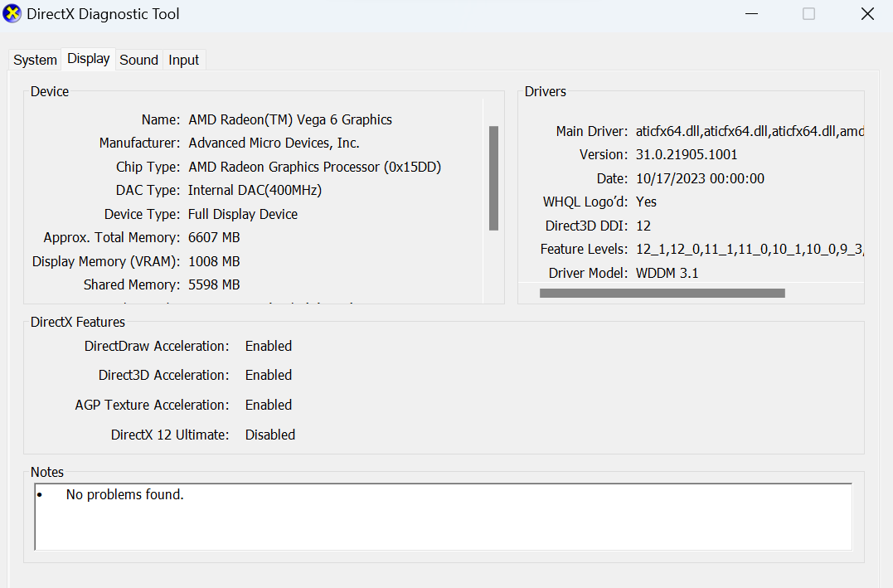The width and height of the screenshot is (893, 588).
Task: Select the text 'AMD Radeon(TM) Vega 6 Graphics'
Action: [290, 119]
